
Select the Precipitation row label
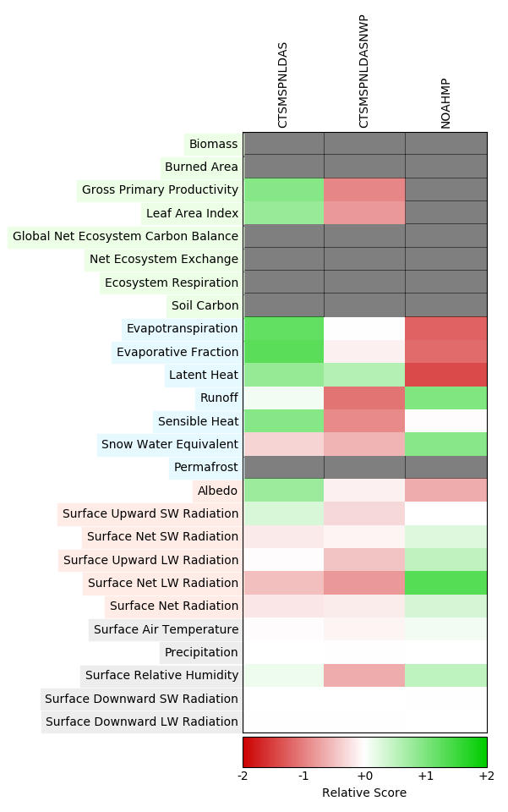coord(201,653)
